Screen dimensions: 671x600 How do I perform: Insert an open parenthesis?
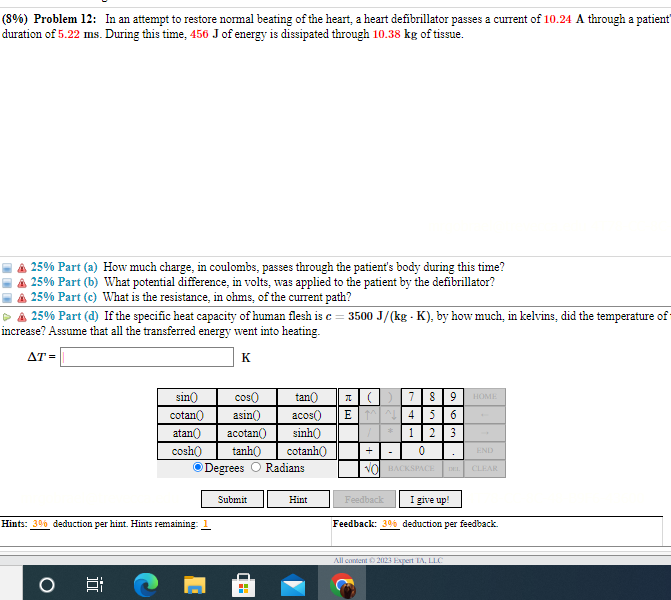coord(369,397)
